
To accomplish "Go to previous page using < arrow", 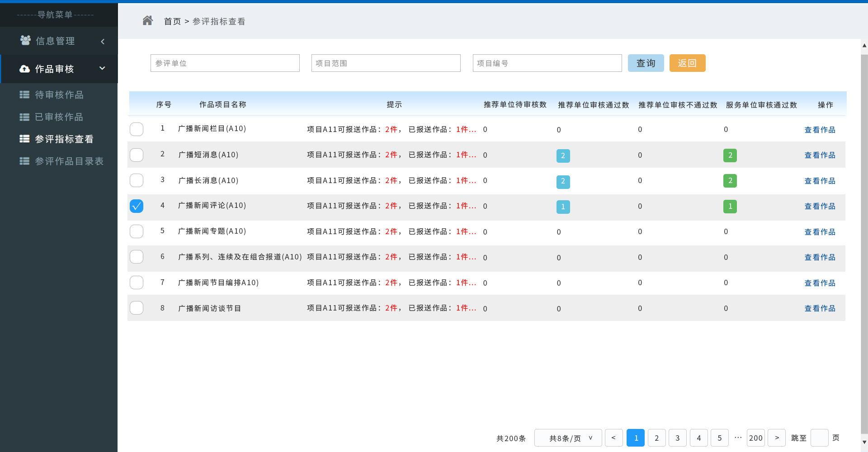I will [613, 438].
